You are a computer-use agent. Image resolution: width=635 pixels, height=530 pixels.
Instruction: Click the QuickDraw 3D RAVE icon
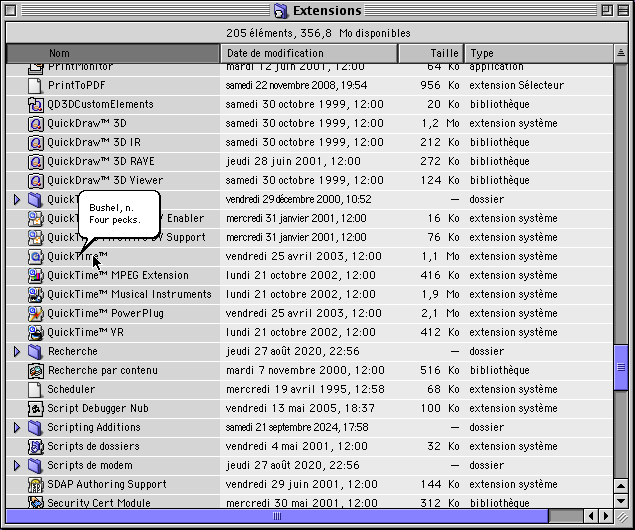click(35, 162)
